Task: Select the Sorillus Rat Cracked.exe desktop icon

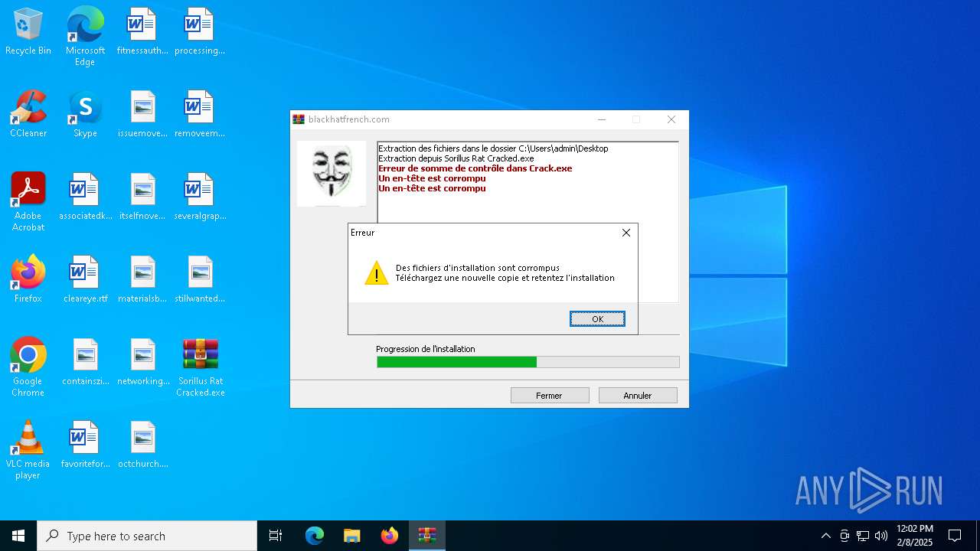Action: point(201,367)
